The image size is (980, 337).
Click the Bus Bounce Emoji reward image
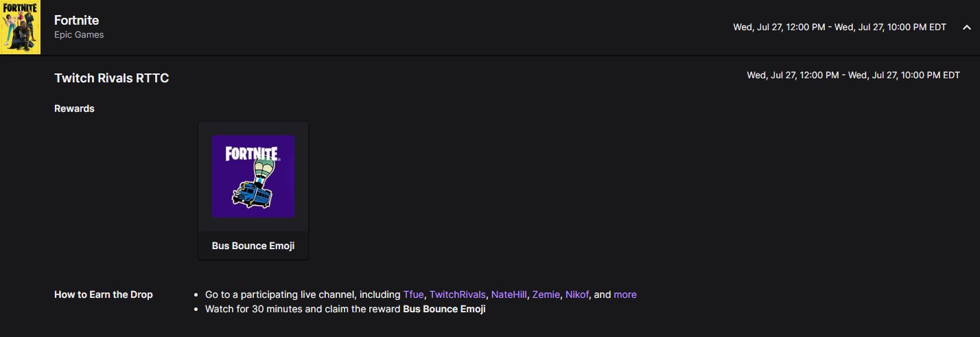(253, 176)
